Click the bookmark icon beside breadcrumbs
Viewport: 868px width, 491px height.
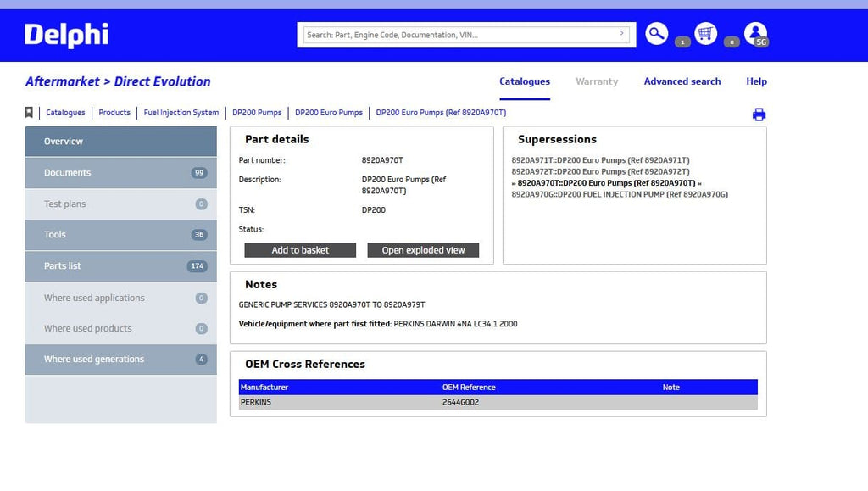tap(29, 113)
